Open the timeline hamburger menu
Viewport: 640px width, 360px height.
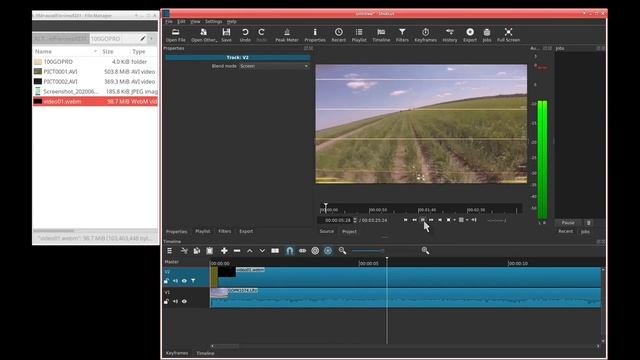169,251
